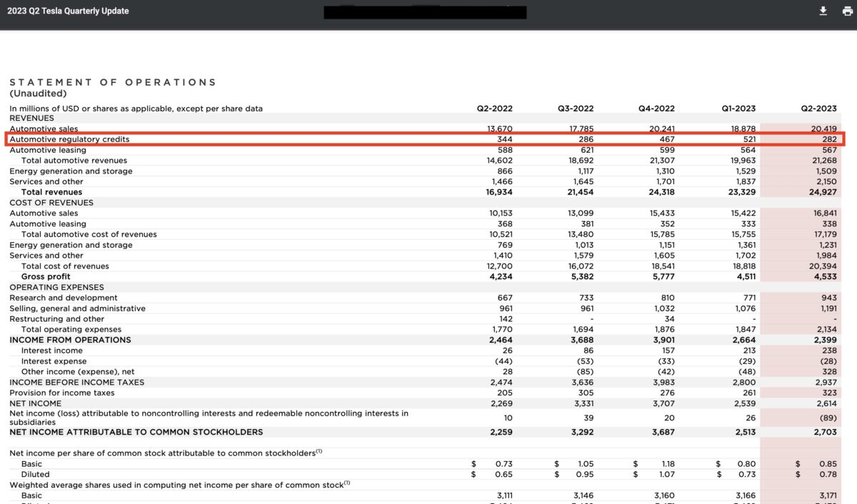Click the 'Total operating expenses' row label

(71, 330)
